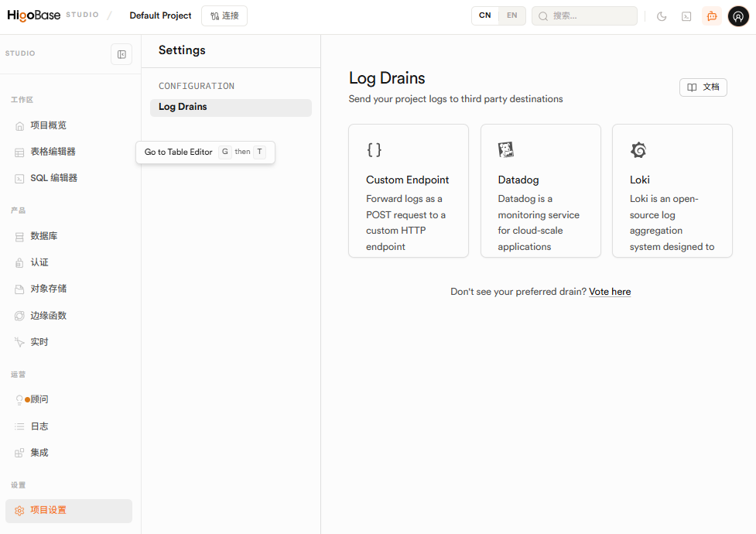The height and width of the screenshot is (534, 756).
Task: Open 实时 sidebar item
Action: pos(68,342)
